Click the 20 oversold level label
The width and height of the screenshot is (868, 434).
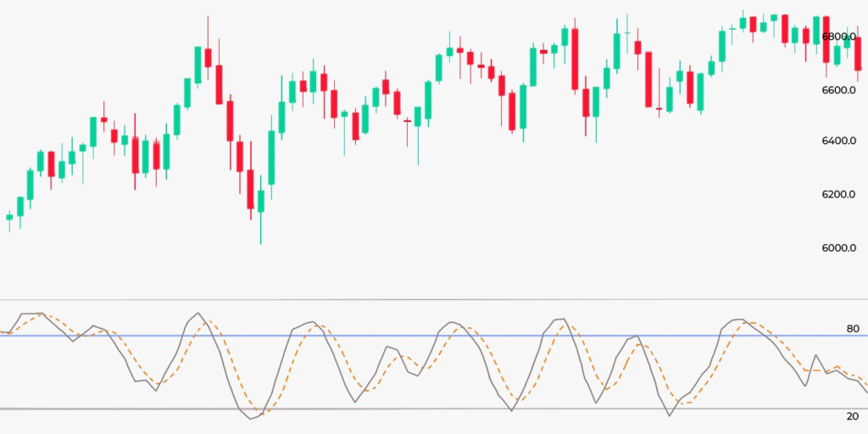852,416
